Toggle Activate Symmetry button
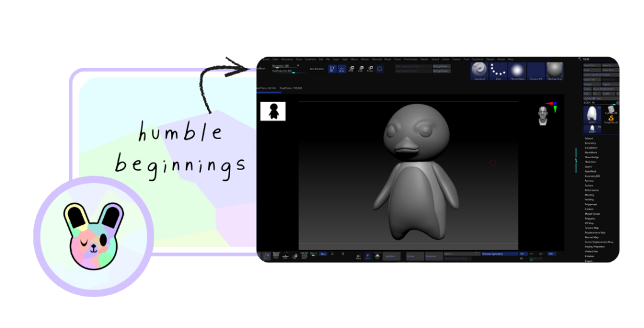 point(499,254)
